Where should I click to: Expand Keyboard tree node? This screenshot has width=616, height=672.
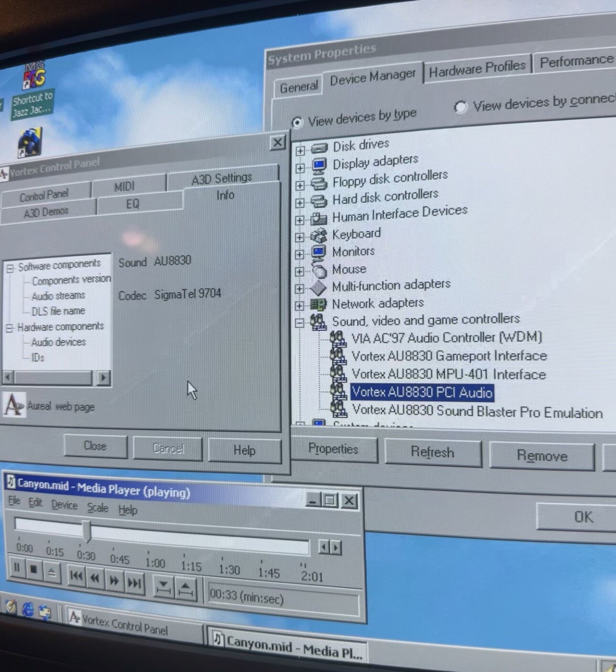click(x=300, y=237)
